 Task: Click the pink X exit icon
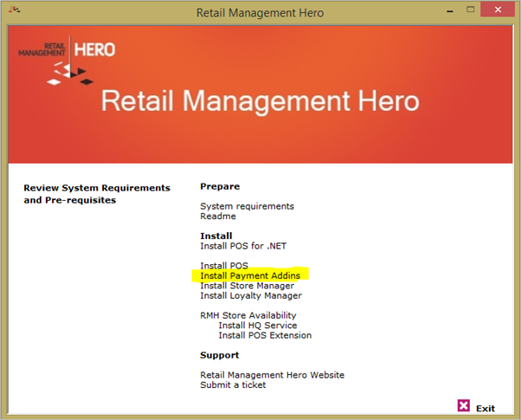coord(464,405)
